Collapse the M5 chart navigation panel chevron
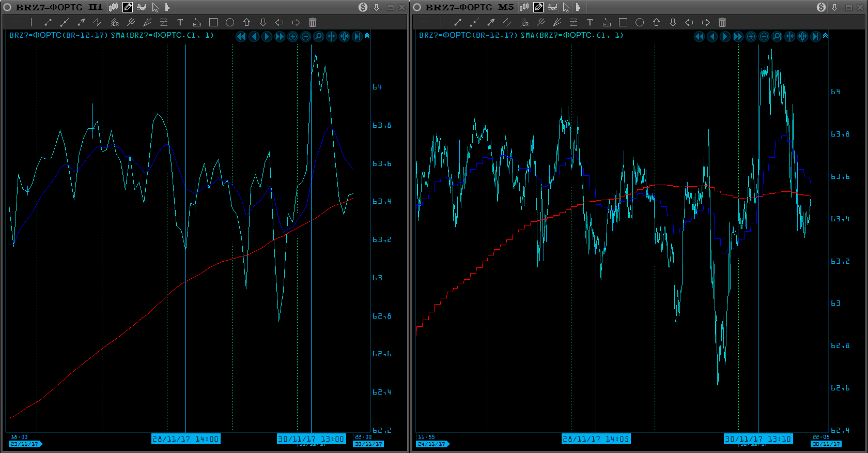 (x=825, y=36)
